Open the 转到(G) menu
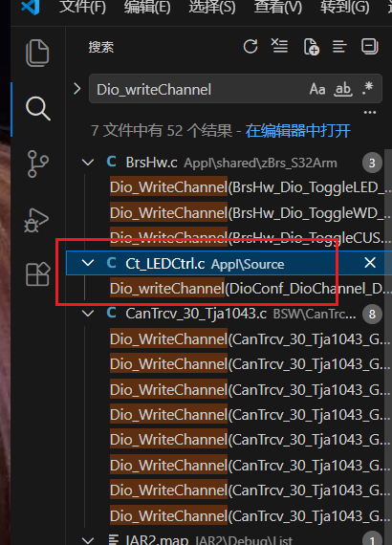The width and height of the screenshot is (392, 545). 345,7
